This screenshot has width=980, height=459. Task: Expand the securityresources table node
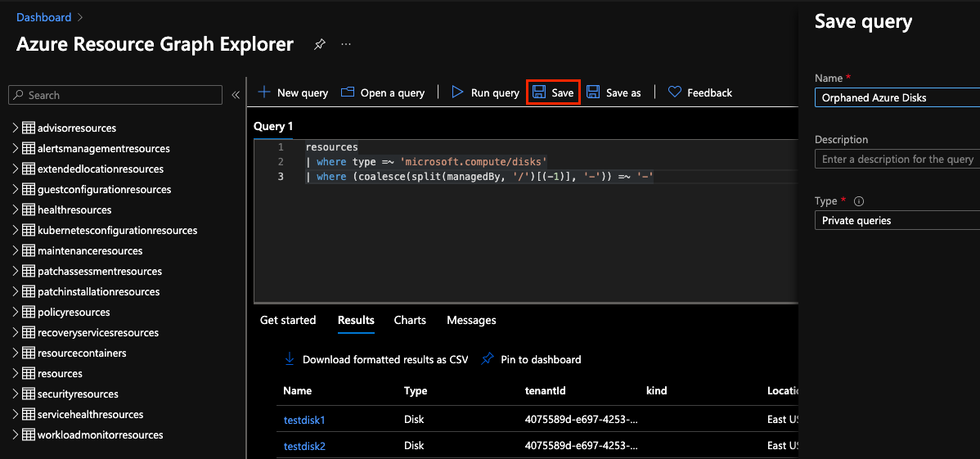click(x=16, y=394)
